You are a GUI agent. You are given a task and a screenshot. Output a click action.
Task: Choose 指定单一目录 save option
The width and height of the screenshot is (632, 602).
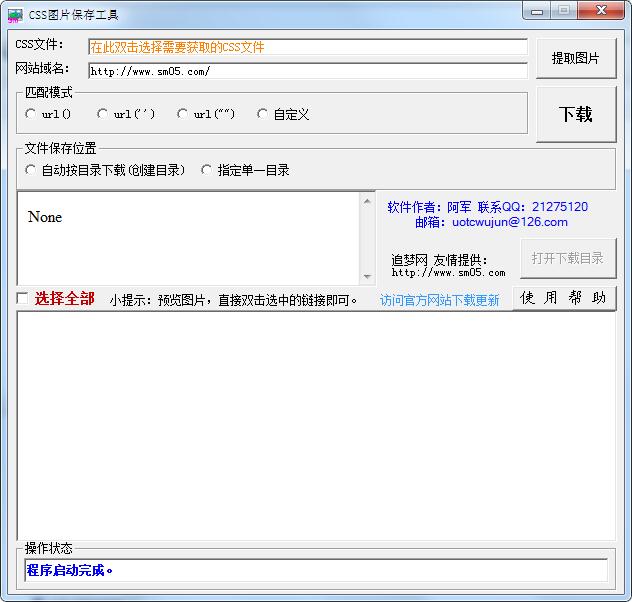206,170
